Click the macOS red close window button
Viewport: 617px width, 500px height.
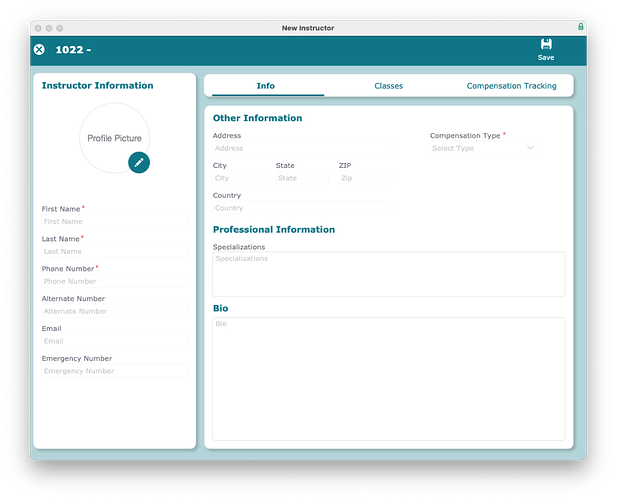click(38, 28)
